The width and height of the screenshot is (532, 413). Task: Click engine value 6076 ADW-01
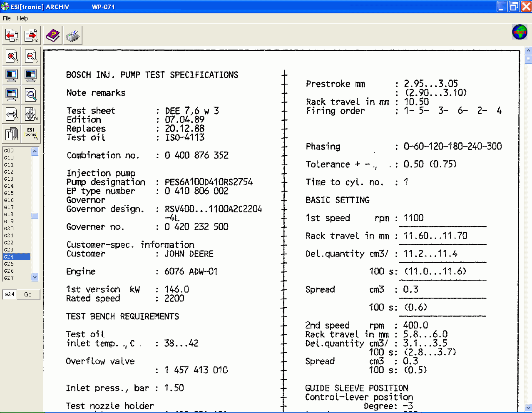191,272
